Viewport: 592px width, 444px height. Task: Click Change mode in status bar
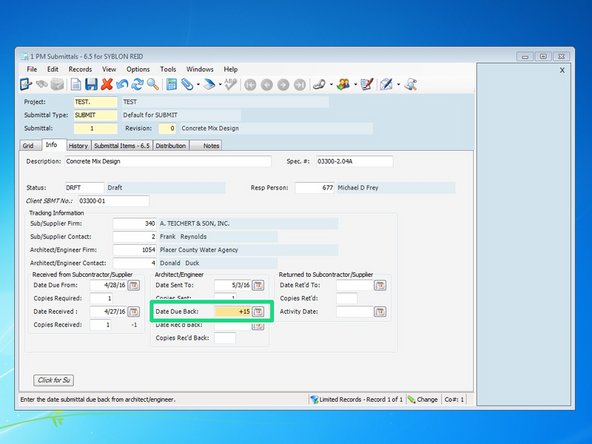(x=422, y=399)
